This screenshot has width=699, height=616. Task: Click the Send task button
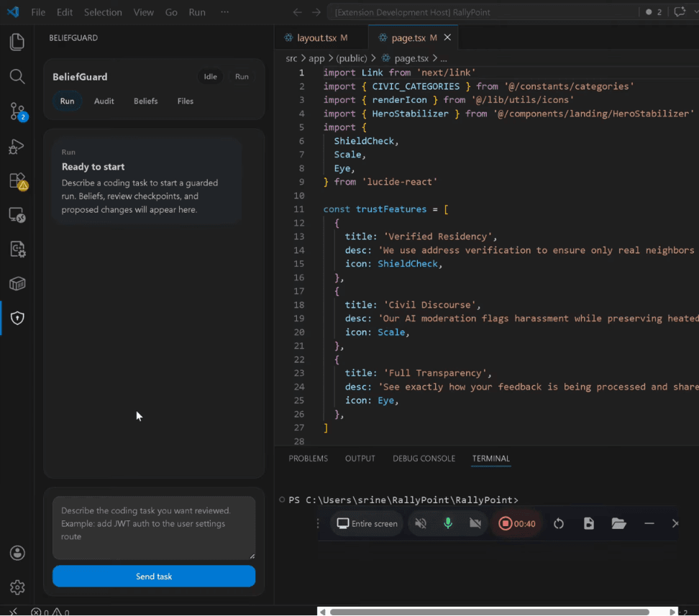[154, 576]
